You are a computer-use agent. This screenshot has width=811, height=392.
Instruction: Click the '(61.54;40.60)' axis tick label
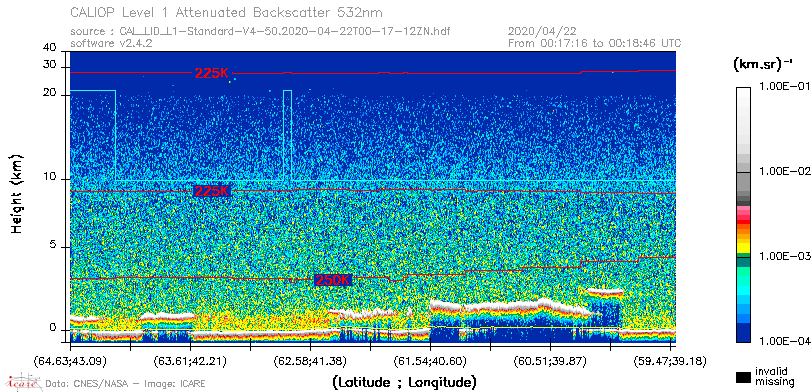pos(430,360)
